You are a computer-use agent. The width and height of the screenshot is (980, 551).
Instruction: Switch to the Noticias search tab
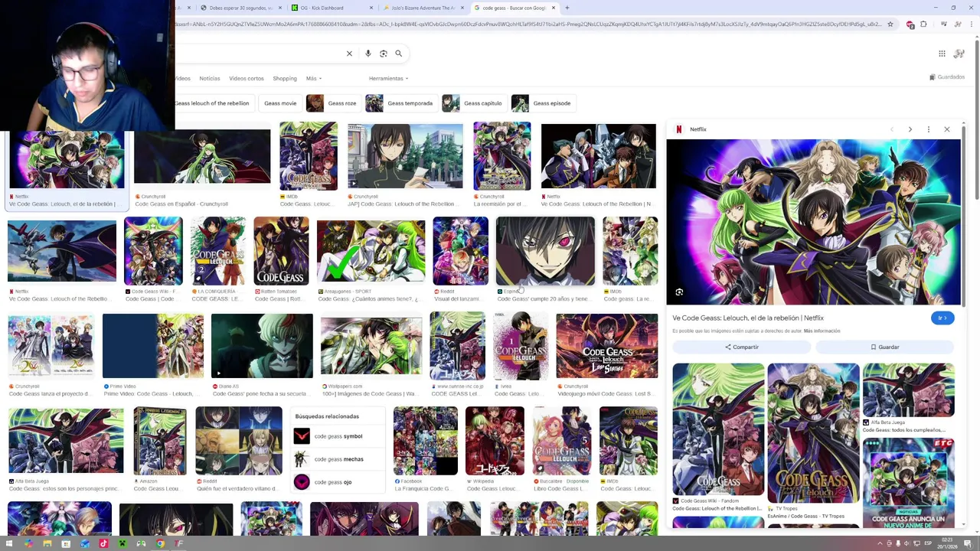[x=209, y=78]
